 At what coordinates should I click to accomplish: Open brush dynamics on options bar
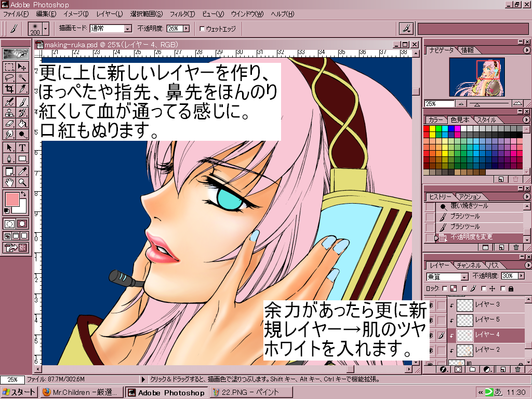pyautogui.click(x=406, y=29)
